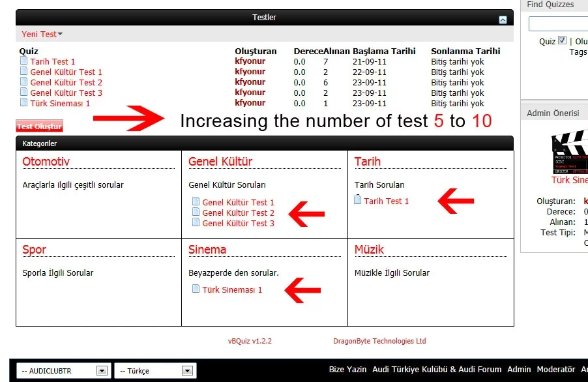The width and height of the screenshot is (588, 382).
Task: Click document icon next to Türk Sineması 1 in Sinema category
Action: click(196, 289)
